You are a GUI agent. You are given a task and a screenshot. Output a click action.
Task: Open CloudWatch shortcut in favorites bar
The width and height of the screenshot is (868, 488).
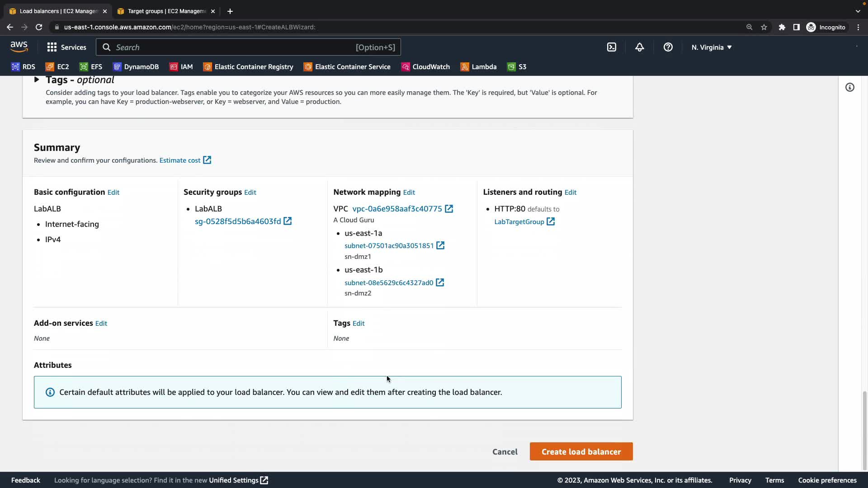(425, 67)
